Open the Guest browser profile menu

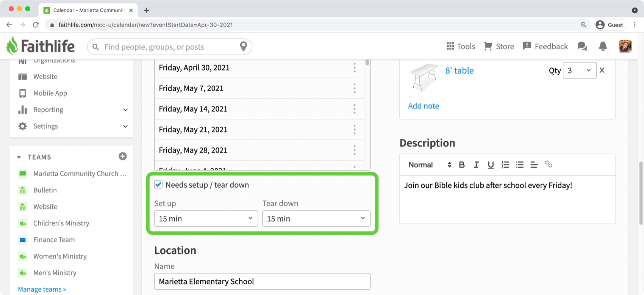click(x=611, y=25)
